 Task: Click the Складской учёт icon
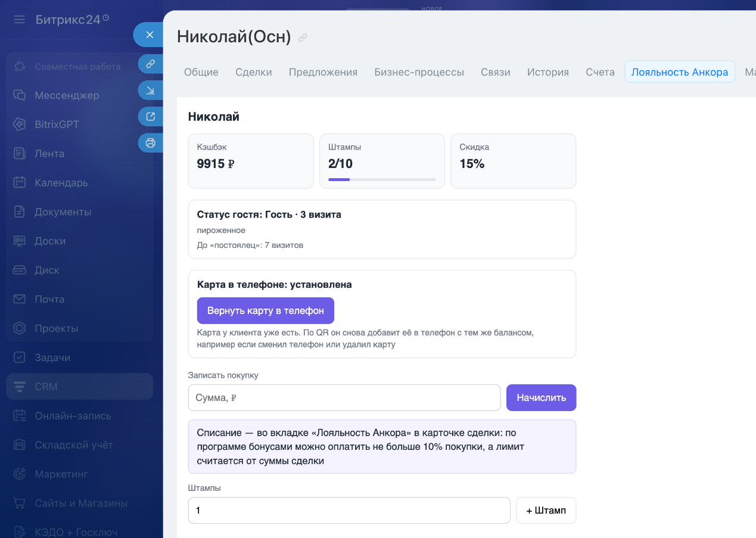coord(20,445)
